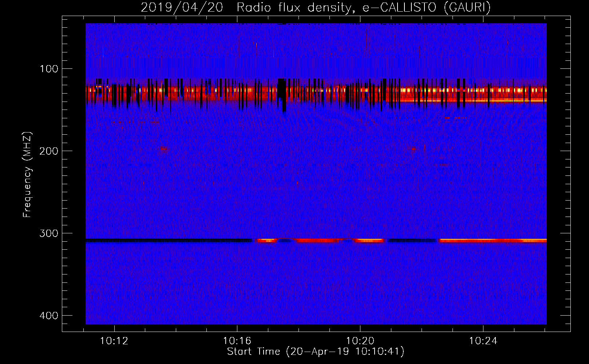Click the 'Start Time (20-Apr-19 10:10:41)' label

tap(316, 351)
